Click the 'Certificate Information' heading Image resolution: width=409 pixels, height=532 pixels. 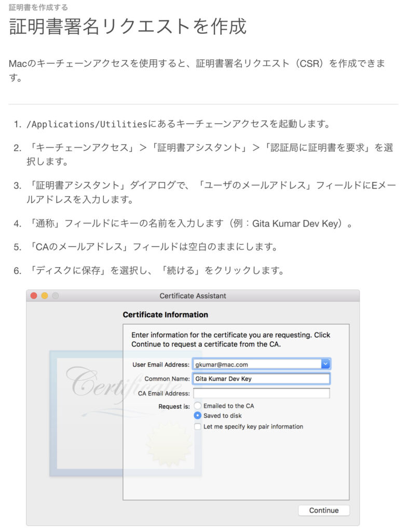(x=166, y=314)
